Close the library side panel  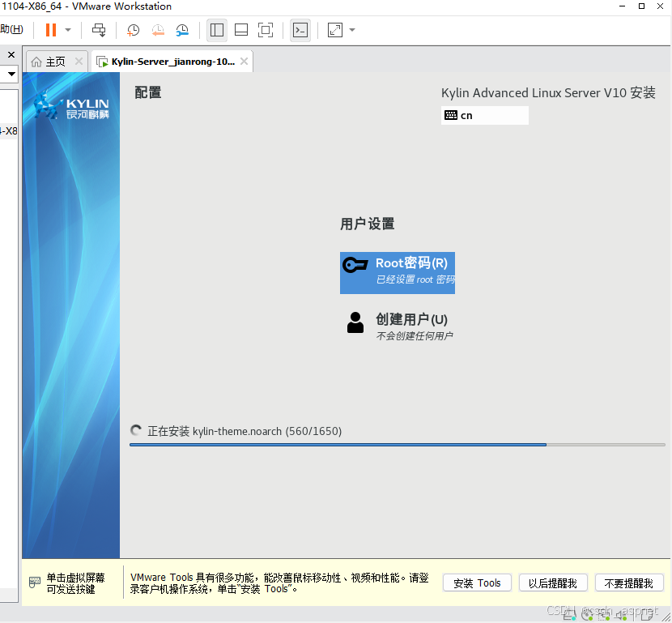coord(11,54)
